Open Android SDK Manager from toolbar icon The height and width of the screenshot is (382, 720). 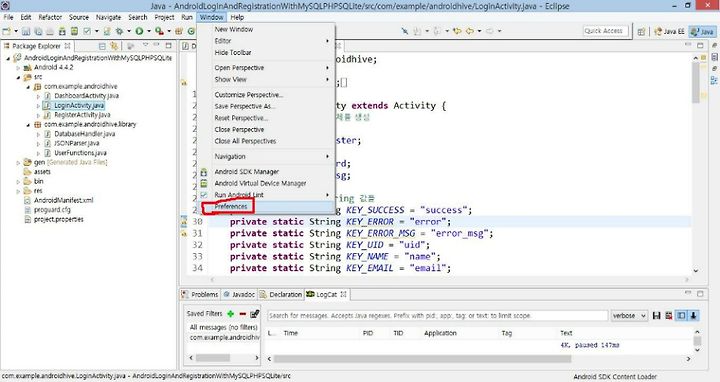[62, 31]
